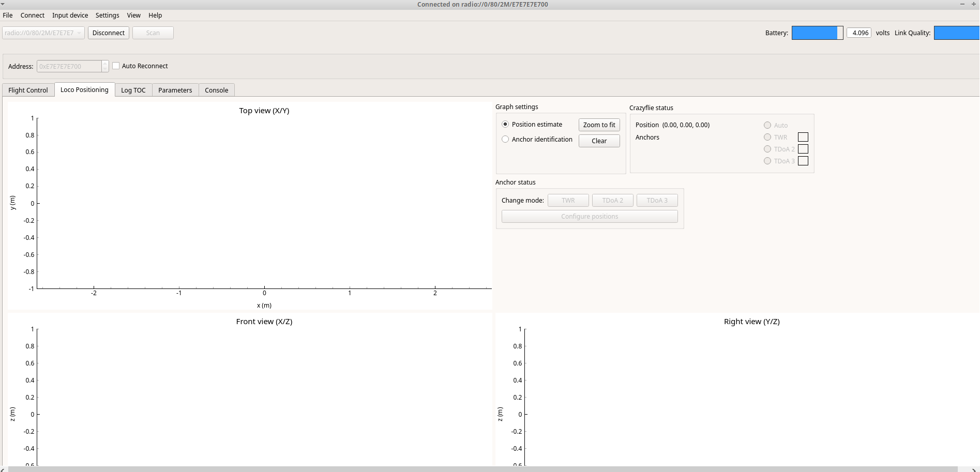Viewport: 980px width, 472px height.
Task: Click the TDoA 2 mode indicator box
Action: [803, 149]
